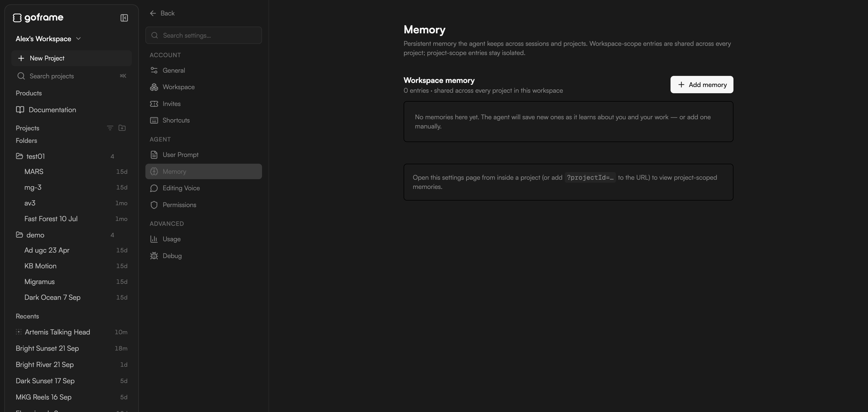Click the ?projectId=… code snippet
The width and height of the screenshot is (868, 412).
[590, 177]
